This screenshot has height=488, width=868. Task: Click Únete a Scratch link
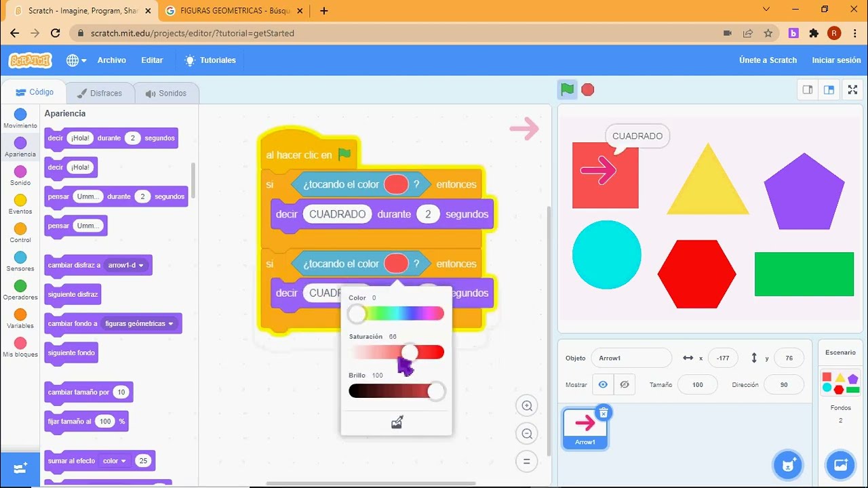pyautogui.click(x=768, y=60)
